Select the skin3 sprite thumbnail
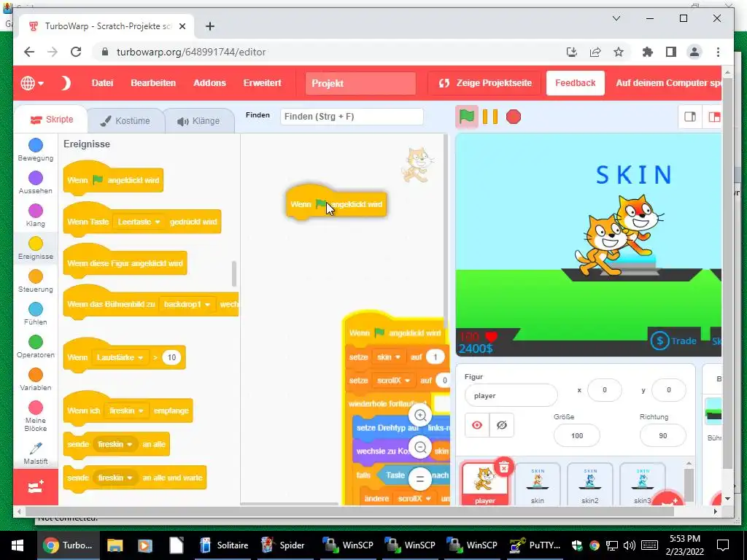 (x=642, y=484)
